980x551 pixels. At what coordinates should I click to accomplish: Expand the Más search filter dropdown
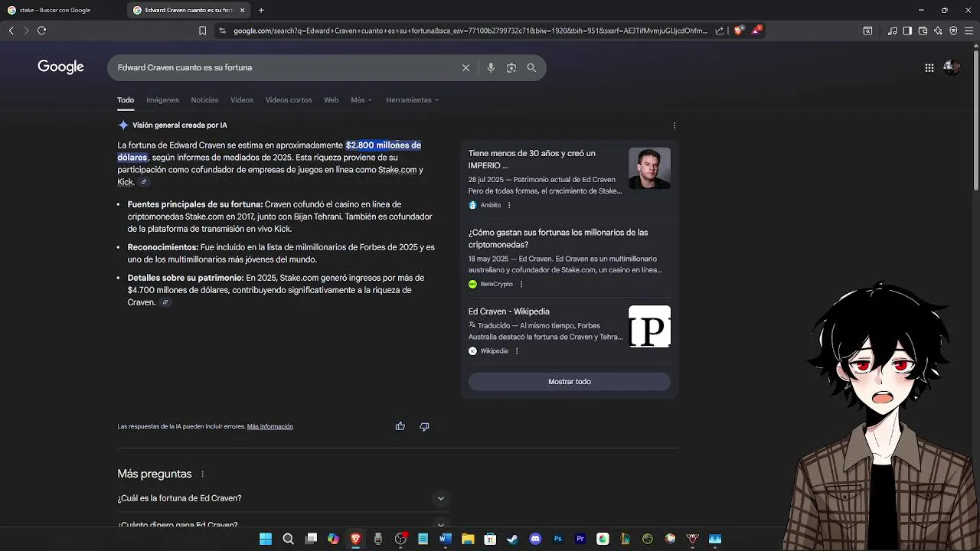pyautogui.click(x=361, y=100)
